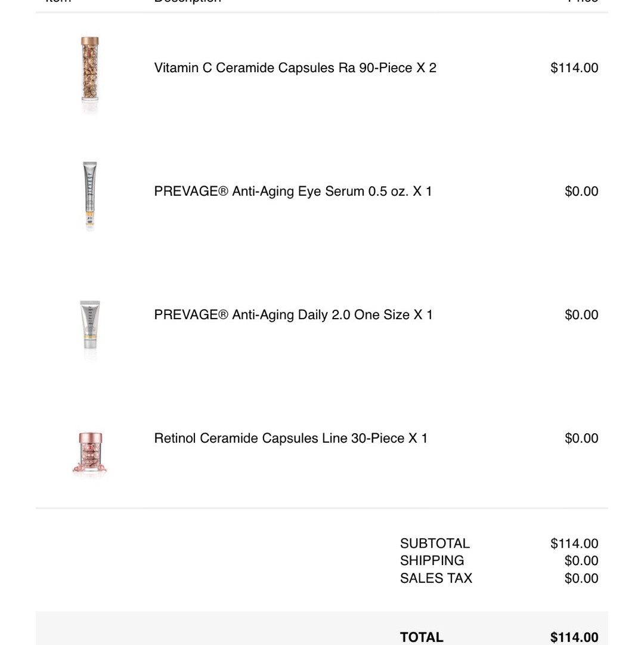Select the PREVAGE Anti-Aging Eye Serum description

pos(293,192)
